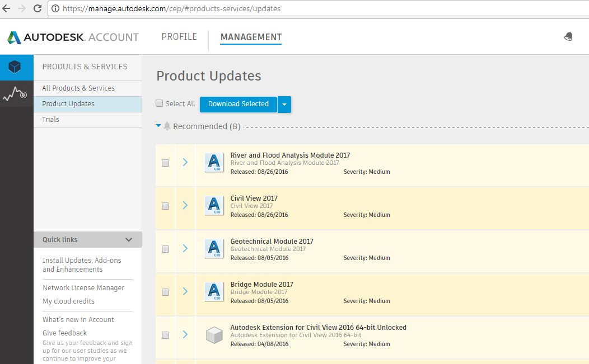The image size is (589, 364).
Task: Select the Geotechnical Module 2017 icon
Action: coord(214,249)
